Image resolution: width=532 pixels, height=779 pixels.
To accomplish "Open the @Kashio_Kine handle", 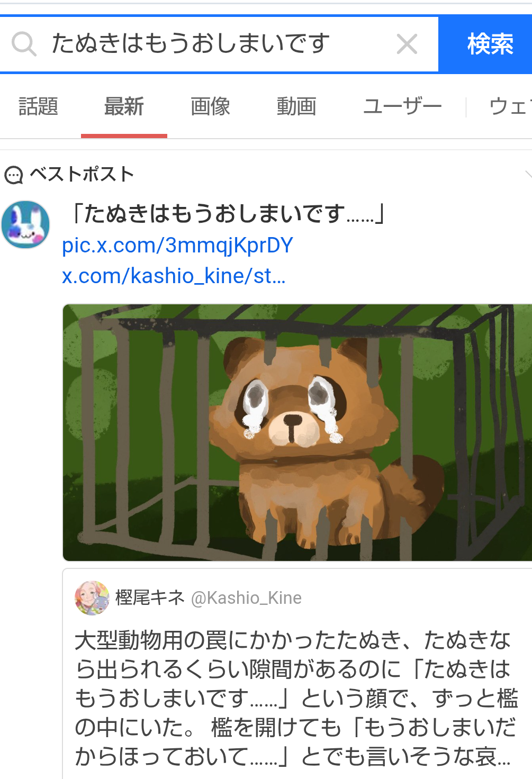I will [246, 598].
